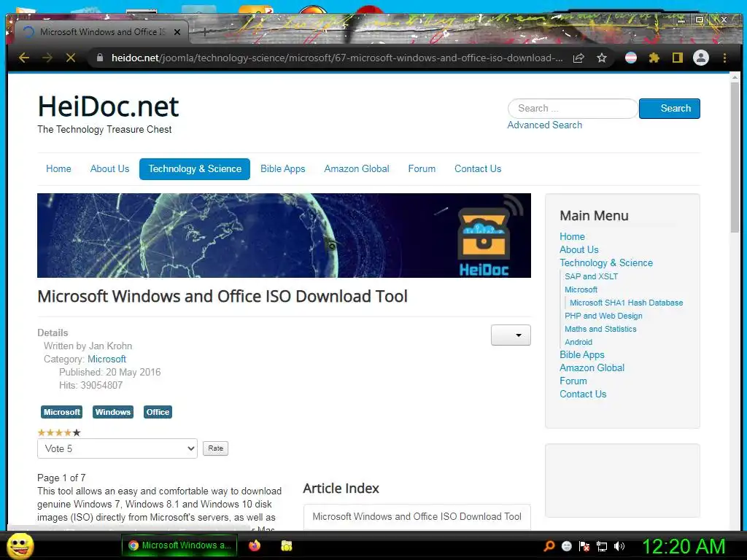
Task: Open the Extensions puzzle piece icon
Action: coord(654,58)
